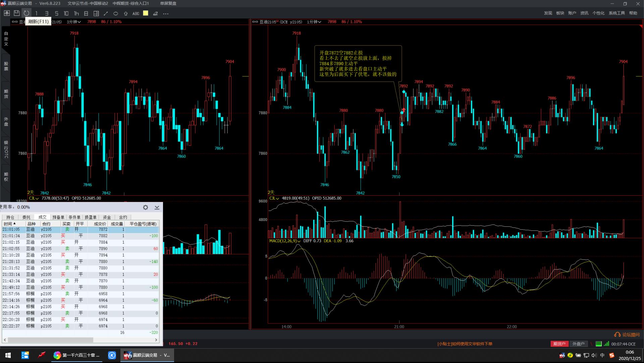Screen dimensions: 644x363
Task: Switch to the 持仓 tab
Action: click(x=10, y=217)
